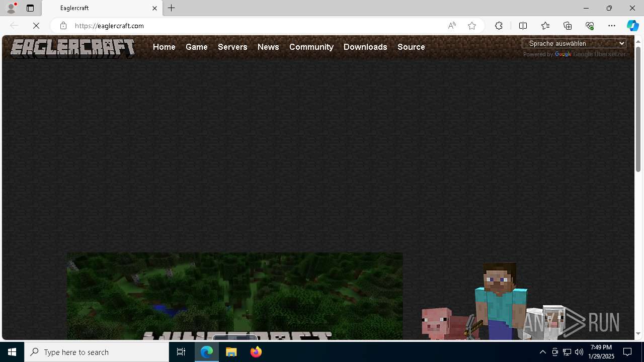Open the Source link

[411, 47]
